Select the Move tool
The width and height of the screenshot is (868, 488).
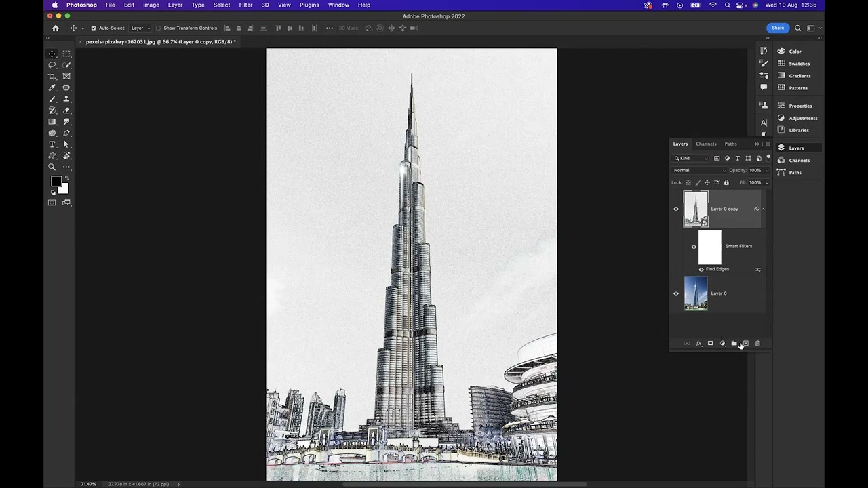click(52, 54)
